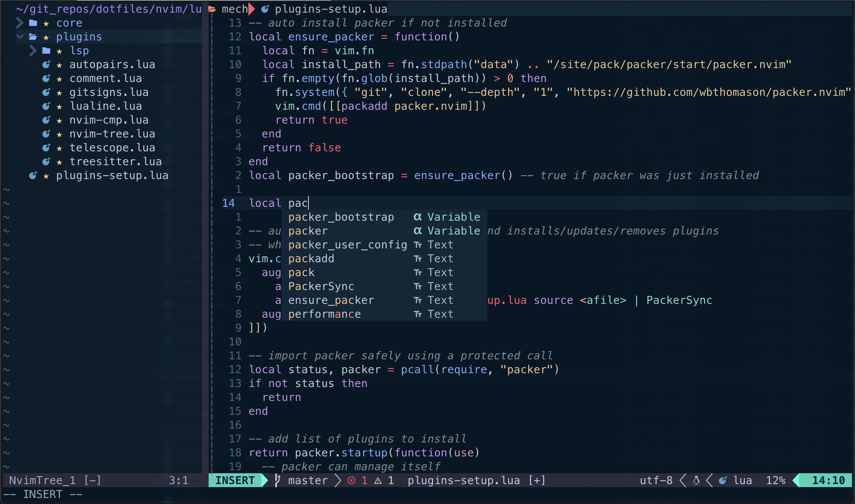Switch to the plugins-setup.lua buffer tab
Viewport: 855px width, 504px height.
[331, 9]
